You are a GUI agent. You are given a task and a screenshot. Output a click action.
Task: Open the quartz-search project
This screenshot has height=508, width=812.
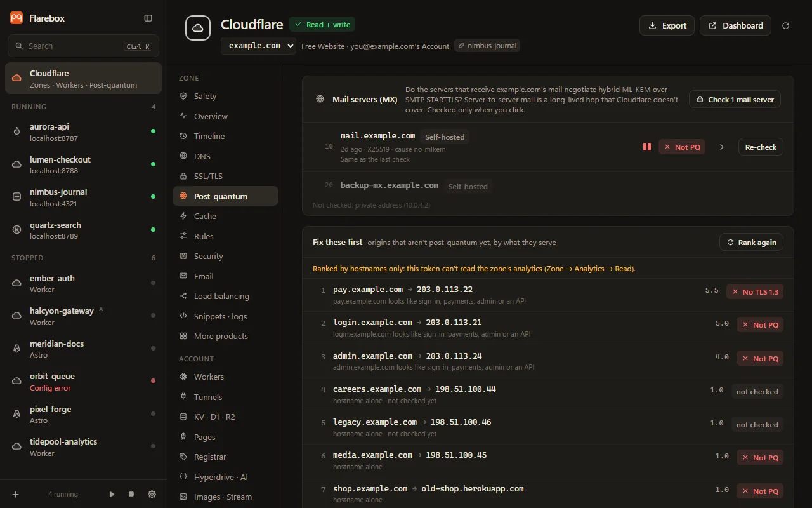83,230
